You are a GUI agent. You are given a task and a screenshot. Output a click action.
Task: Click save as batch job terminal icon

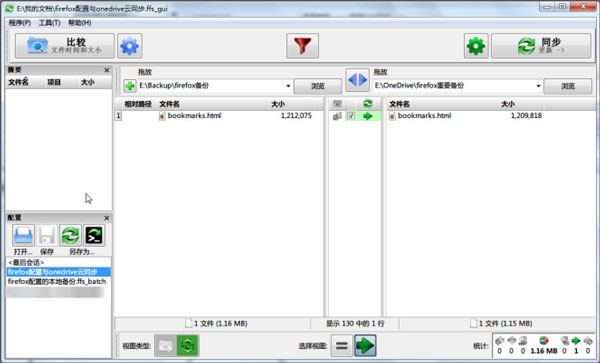[94, 235]
